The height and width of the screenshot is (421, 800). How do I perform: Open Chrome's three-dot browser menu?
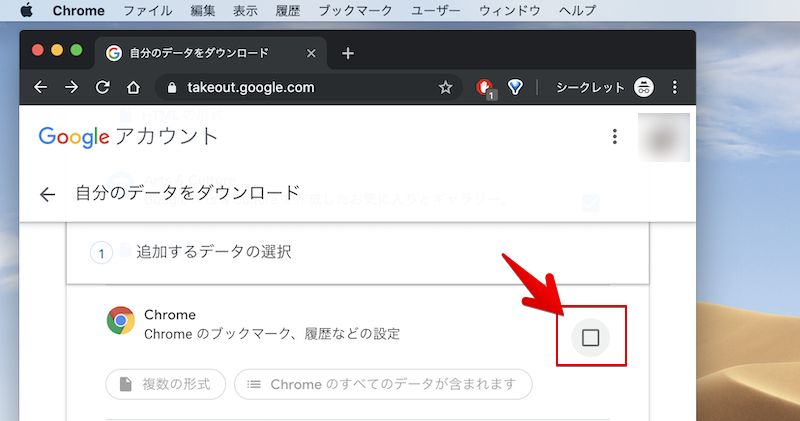pyautogui.click(x=675, y=88)
